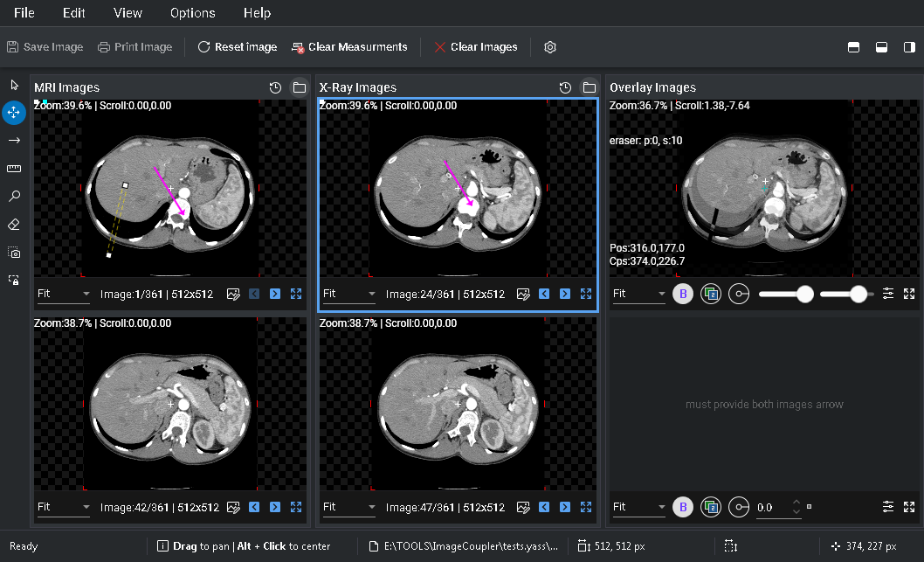Open folder in X-Ray Images panel
The image size is (924, 562).
pyautogui.click(x=590, y=88)
